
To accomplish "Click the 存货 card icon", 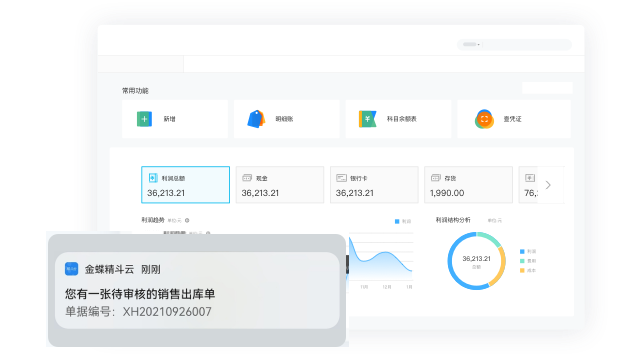I will click(436, 178).
